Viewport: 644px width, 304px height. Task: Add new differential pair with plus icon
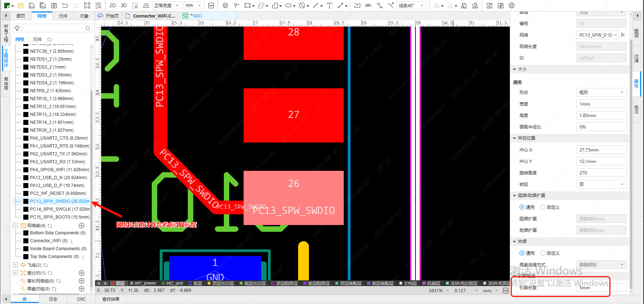point(81,273)
